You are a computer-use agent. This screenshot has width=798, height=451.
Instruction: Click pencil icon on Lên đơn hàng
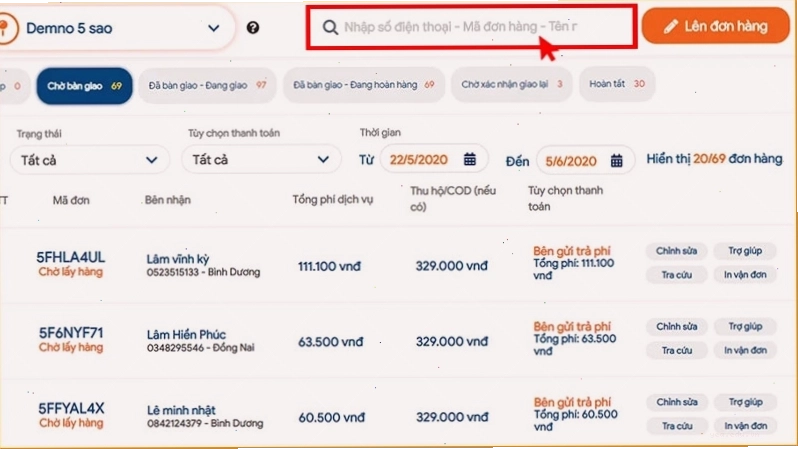[671, 26]
